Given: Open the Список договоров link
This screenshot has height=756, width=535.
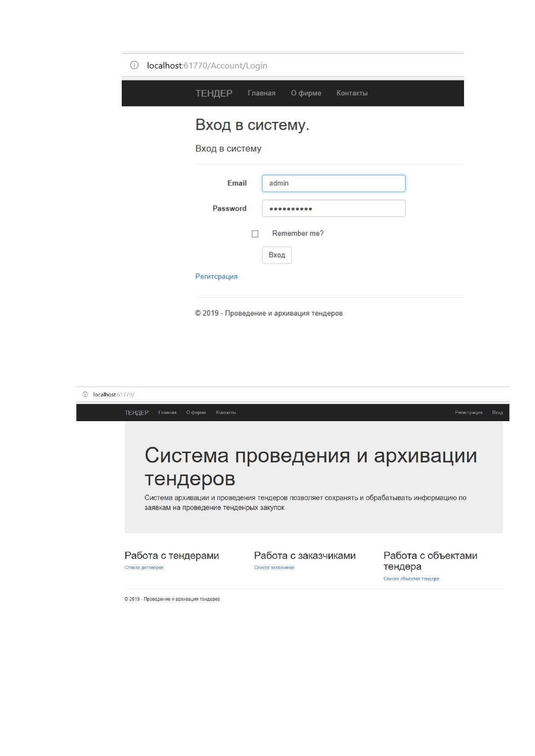Looking at the screenshot, I should coord(144,568).
